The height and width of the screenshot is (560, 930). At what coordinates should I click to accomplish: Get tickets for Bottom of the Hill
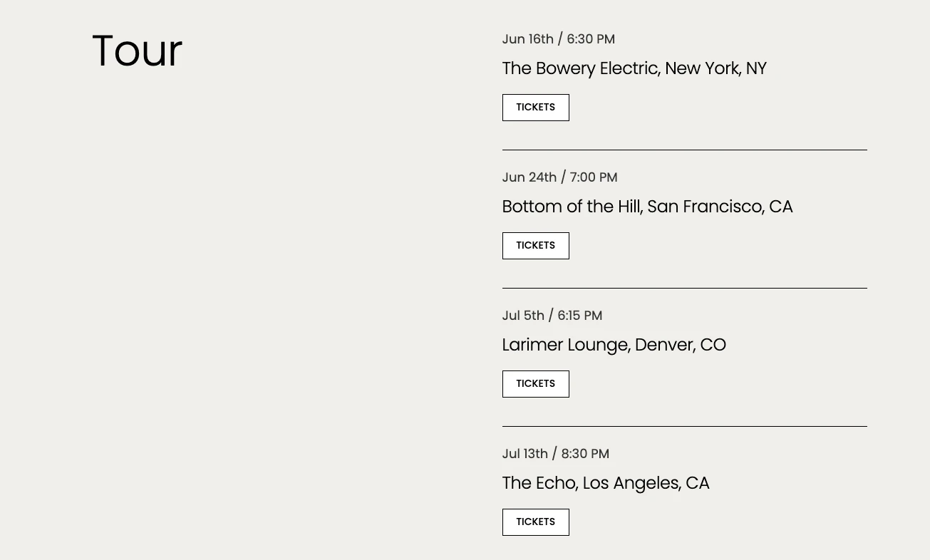(x=535, y=246)
